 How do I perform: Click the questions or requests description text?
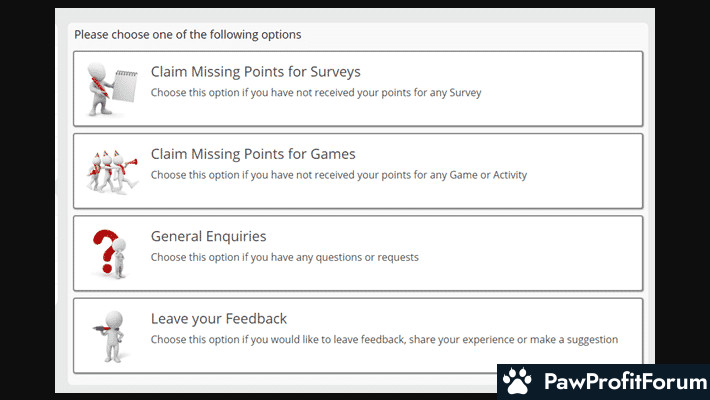(284, 257)
